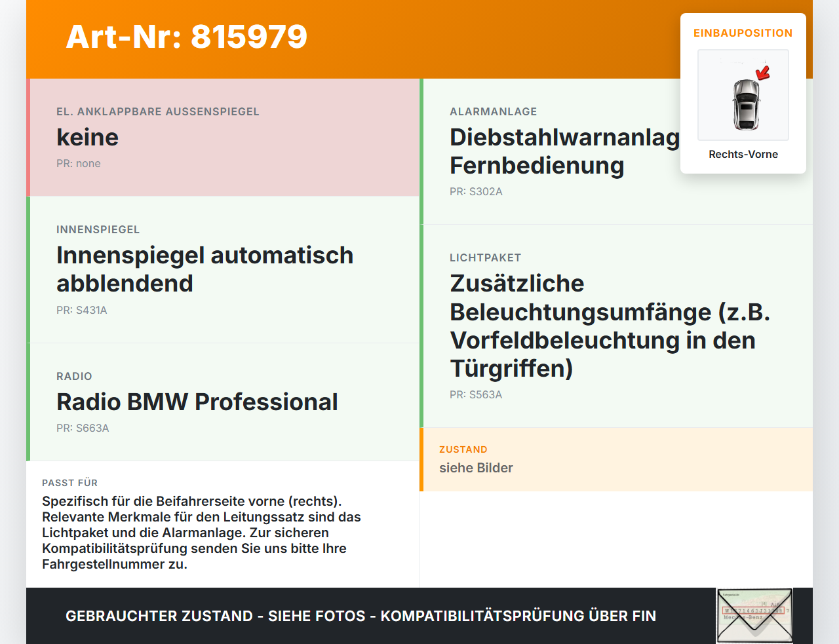Click the GEBRAUCHTER ZUSTAND footer banner text
The height and width of the screenshot is (644, 839).
(361, 616)
